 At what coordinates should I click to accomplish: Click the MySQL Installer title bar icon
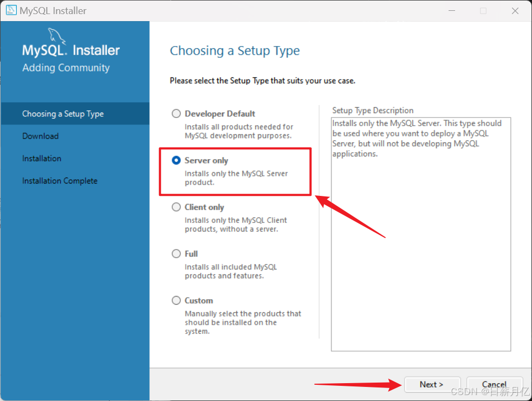tap(11, 10)
